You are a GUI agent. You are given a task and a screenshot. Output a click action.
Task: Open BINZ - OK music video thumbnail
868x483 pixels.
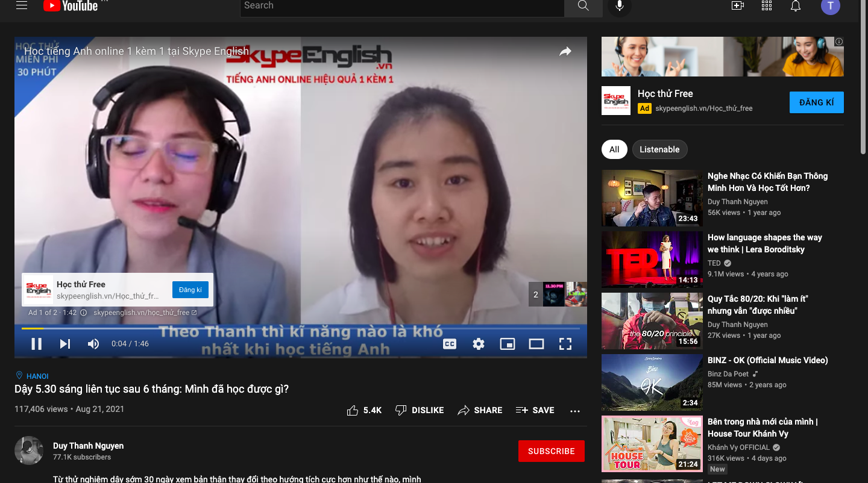(652, 382)
